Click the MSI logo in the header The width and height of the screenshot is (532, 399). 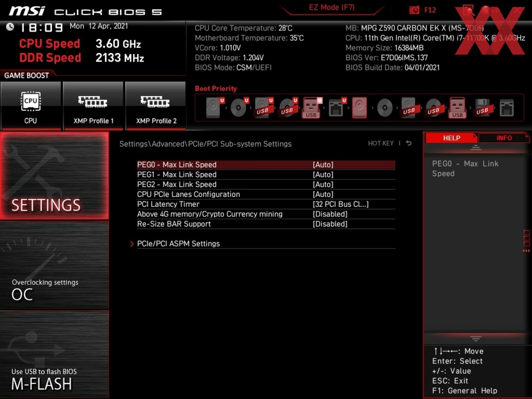[x=27, y=11]
